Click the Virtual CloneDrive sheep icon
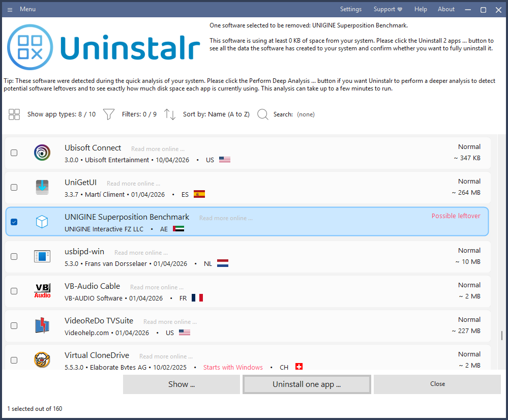This screenshot has height=420, width=508. point(42,359)
